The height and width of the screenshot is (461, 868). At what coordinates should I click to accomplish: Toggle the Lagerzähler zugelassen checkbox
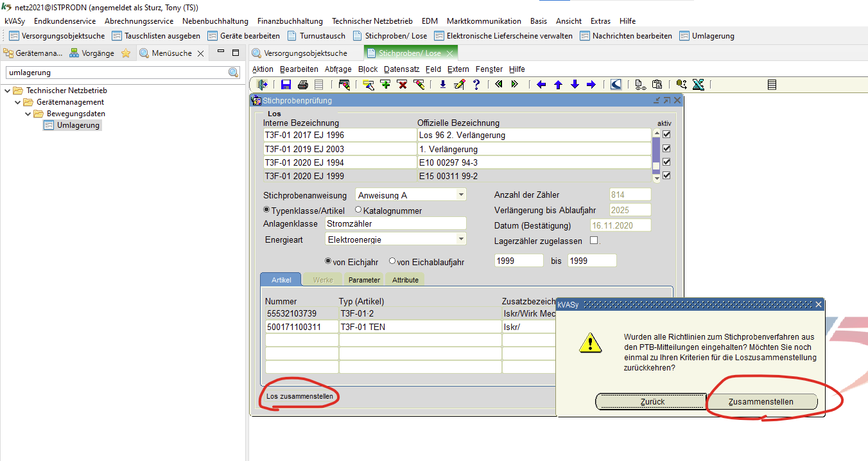point(594,241)
